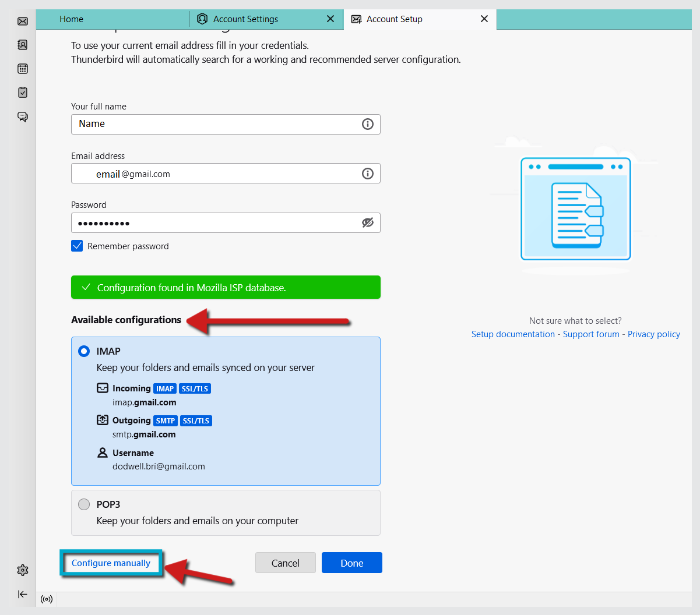Open the Privacy policy link
This screenshot has height=615, width=700.
654,334
